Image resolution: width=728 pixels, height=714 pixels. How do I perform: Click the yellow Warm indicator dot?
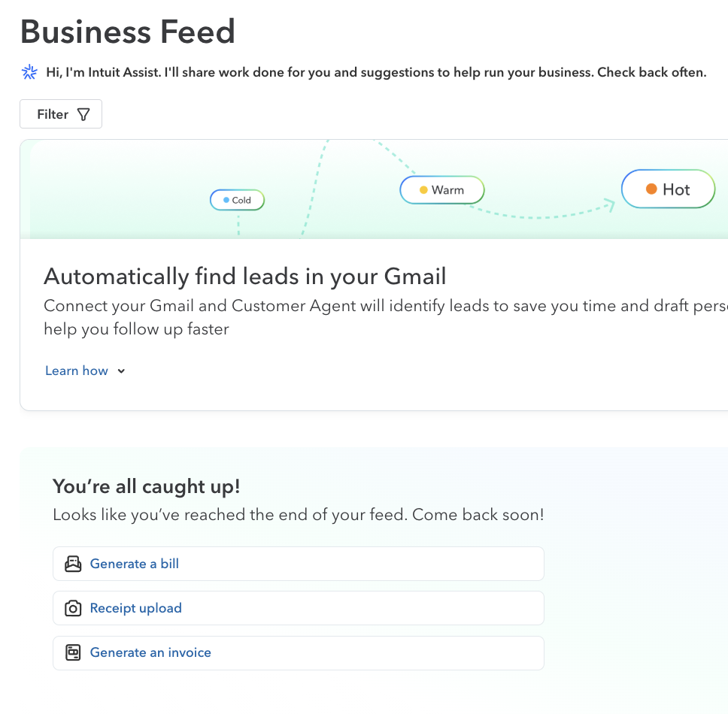423,190
